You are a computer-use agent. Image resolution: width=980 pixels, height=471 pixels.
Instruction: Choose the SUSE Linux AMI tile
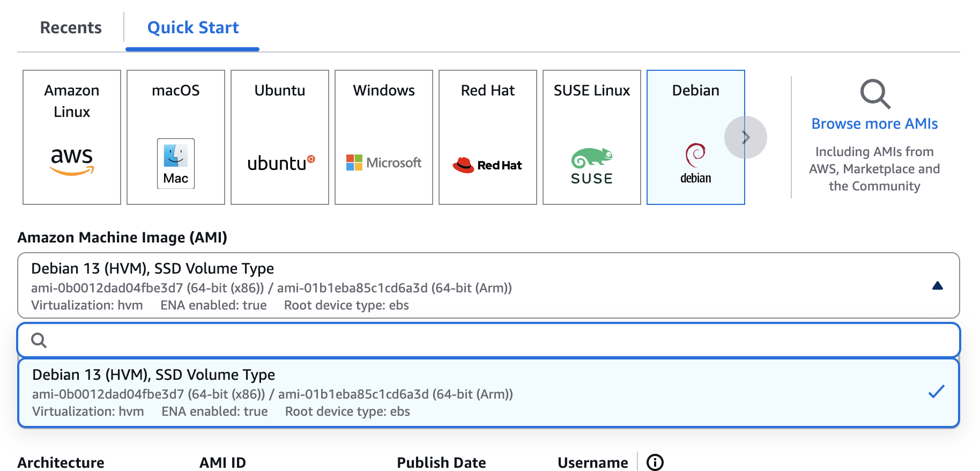(592, 137)
